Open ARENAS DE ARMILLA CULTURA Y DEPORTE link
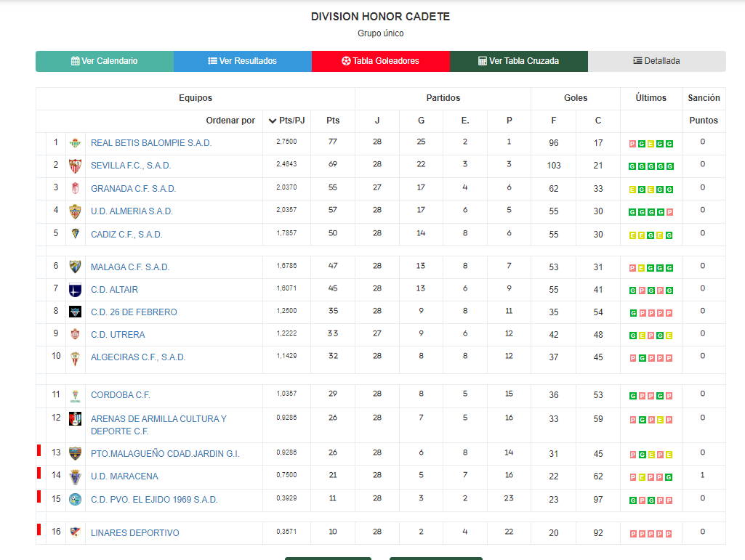The image size is (745, 560). tap(158, 425)
